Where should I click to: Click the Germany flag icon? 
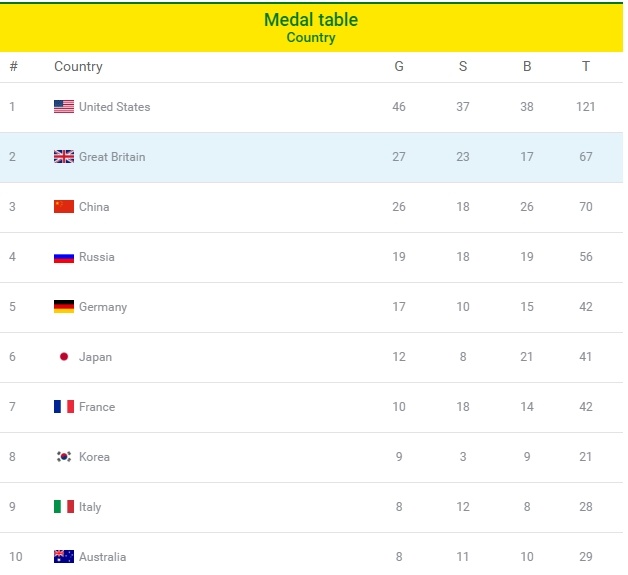tap(64, 307)
